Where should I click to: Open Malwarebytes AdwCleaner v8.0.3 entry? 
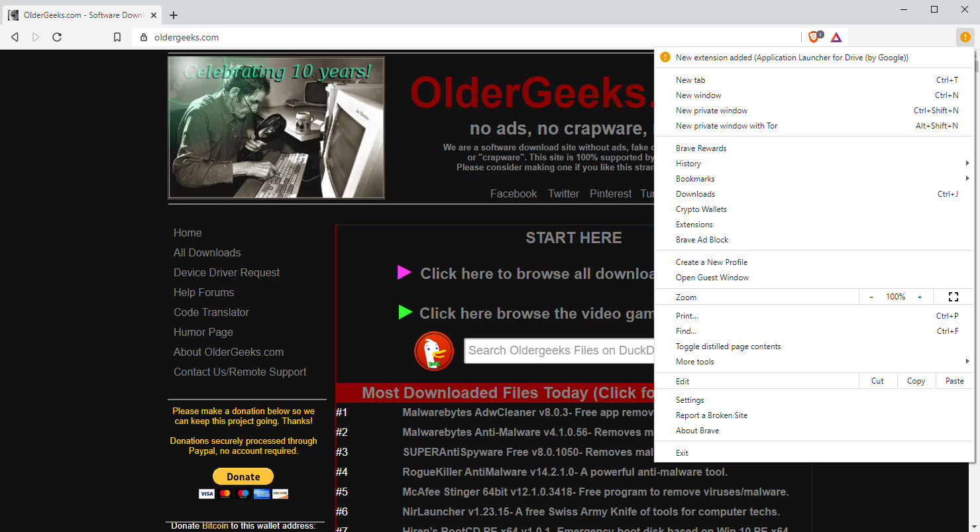point(528,412)
